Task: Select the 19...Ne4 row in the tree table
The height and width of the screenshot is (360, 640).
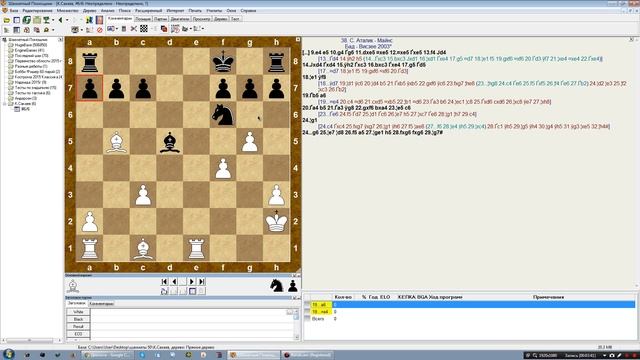Action: point(469,311)
